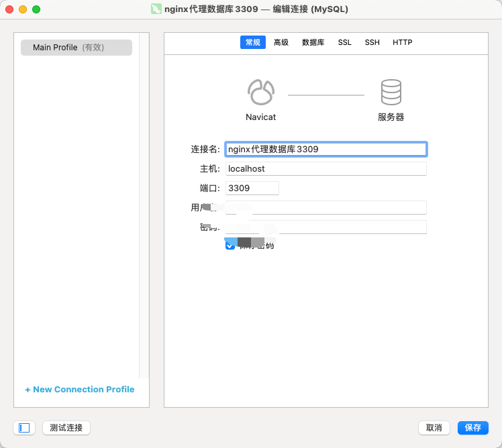Click the server database cylinder icon

point(391,93)
